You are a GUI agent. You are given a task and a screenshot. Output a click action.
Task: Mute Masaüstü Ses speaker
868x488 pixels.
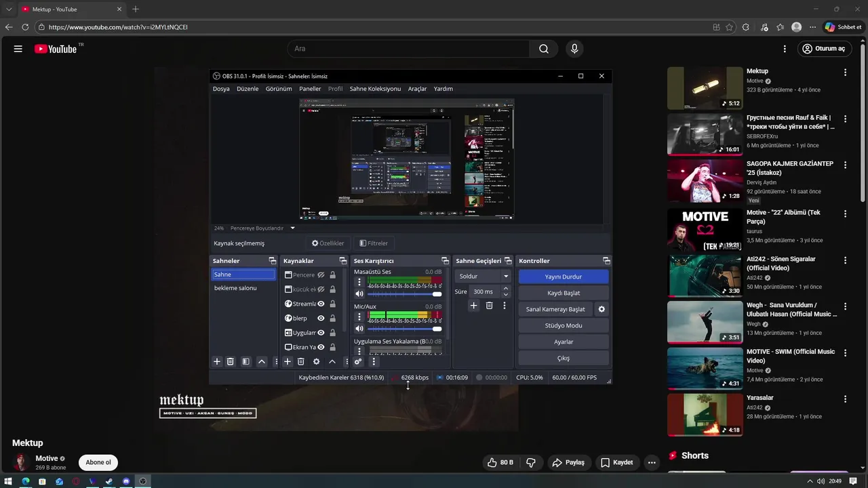click(359, 293)
